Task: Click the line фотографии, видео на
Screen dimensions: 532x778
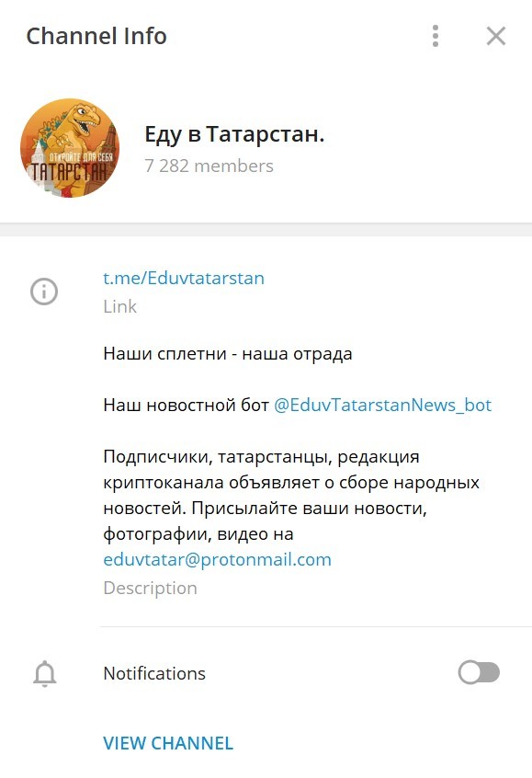Action: [198, 534]
